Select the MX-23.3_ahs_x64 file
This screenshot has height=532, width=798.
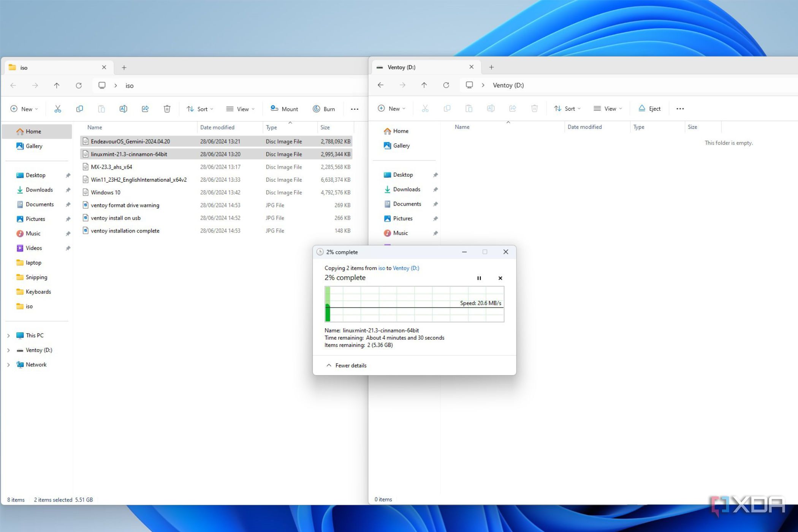tap(216, 167)
